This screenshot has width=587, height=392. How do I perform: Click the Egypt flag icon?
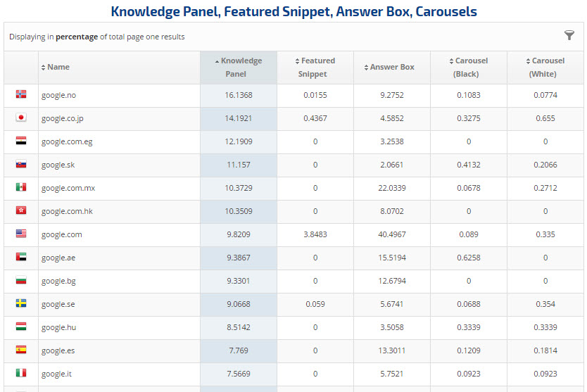point(21,141)
